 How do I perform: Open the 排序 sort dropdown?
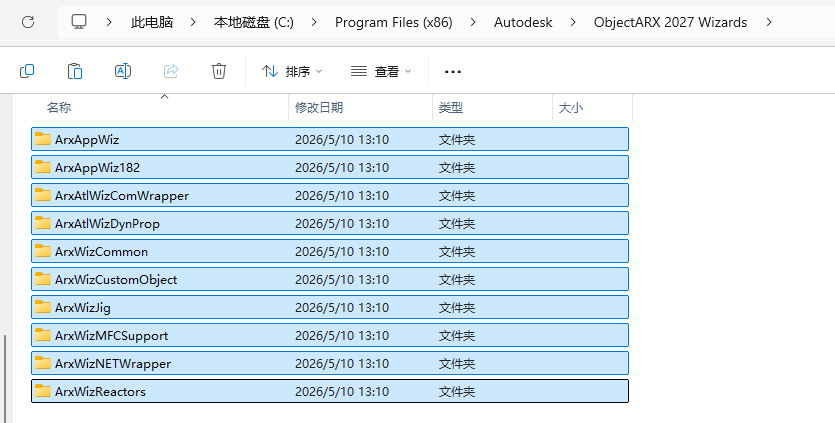coord(292,71)
